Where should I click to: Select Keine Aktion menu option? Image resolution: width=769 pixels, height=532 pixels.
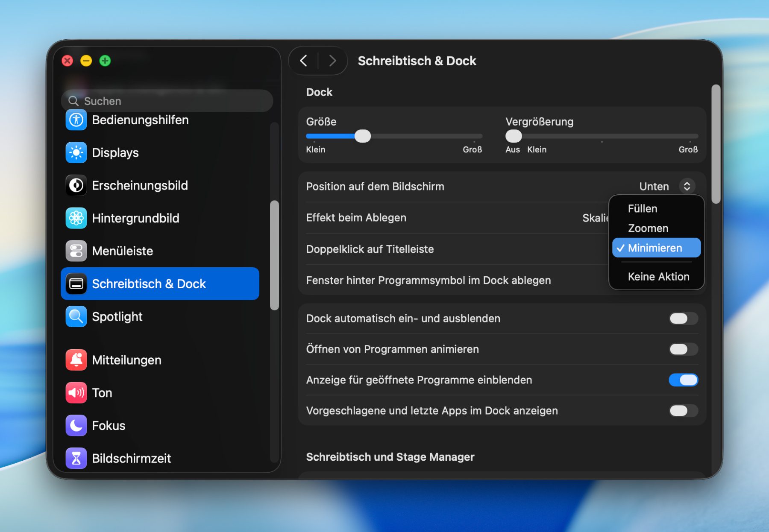pos(658,277)
